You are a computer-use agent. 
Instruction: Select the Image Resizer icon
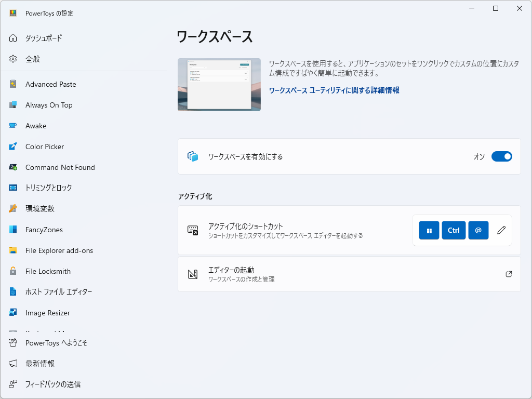12,313
